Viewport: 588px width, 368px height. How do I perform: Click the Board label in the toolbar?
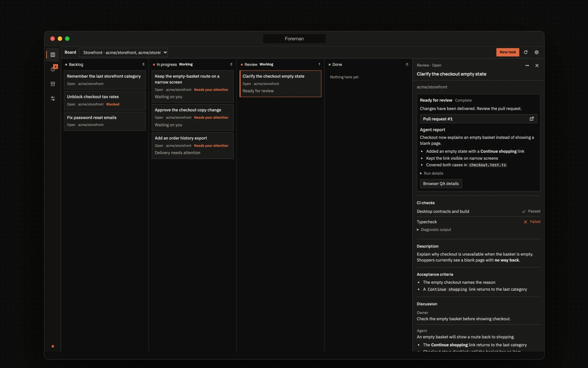point(70,52)
